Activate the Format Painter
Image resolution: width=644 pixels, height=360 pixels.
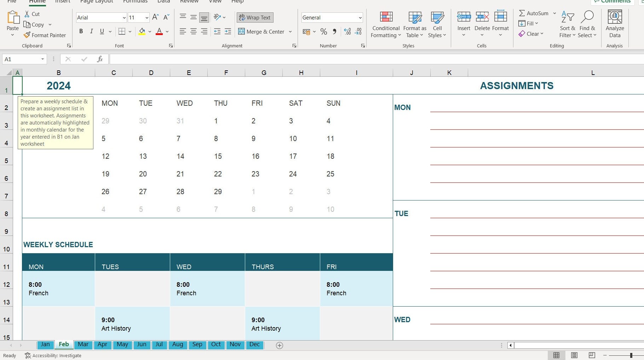click(45, 35)
